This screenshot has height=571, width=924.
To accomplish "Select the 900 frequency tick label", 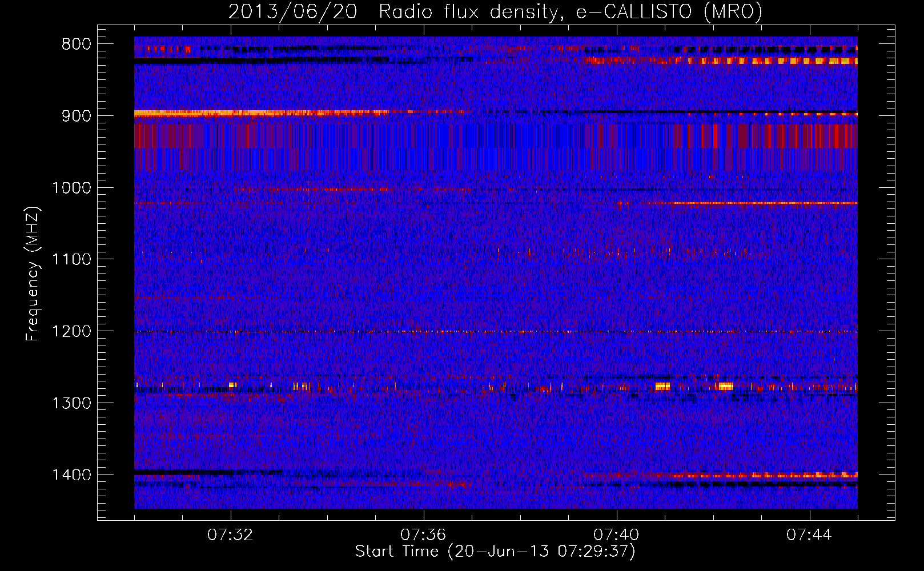I will 76,116.
